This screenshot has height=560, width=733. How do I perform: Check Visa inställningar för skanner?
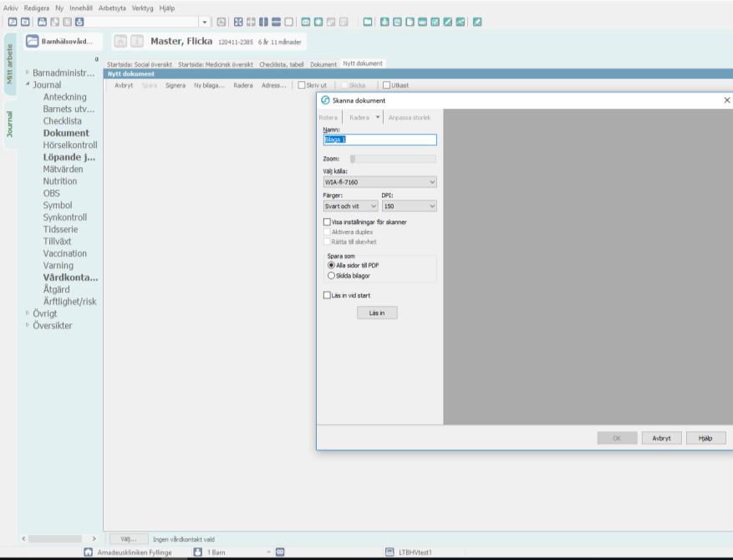(x=327, y=222)
